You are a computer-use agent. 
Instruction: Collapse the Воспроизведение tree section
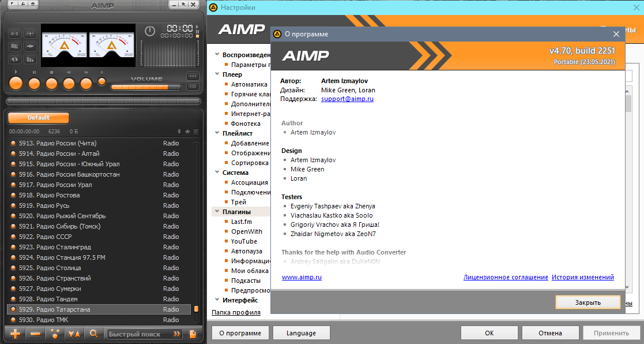point(217,54)
